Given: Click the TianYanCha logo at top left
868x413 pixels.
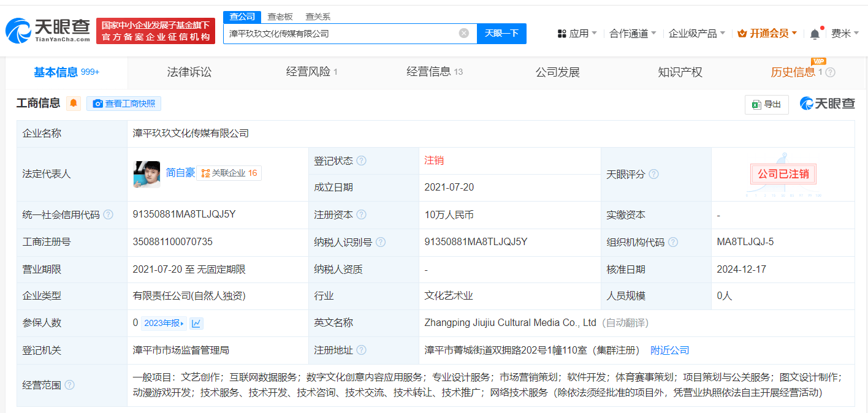Looking at the screenshot, I should (x=48, y=30).
